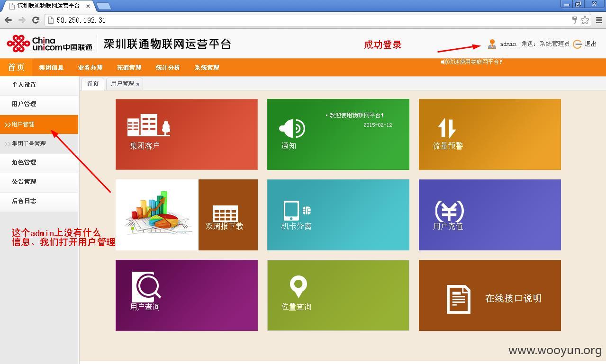Click the role label 系统管理员
The image size is (606, 364).
click(554, 44)
